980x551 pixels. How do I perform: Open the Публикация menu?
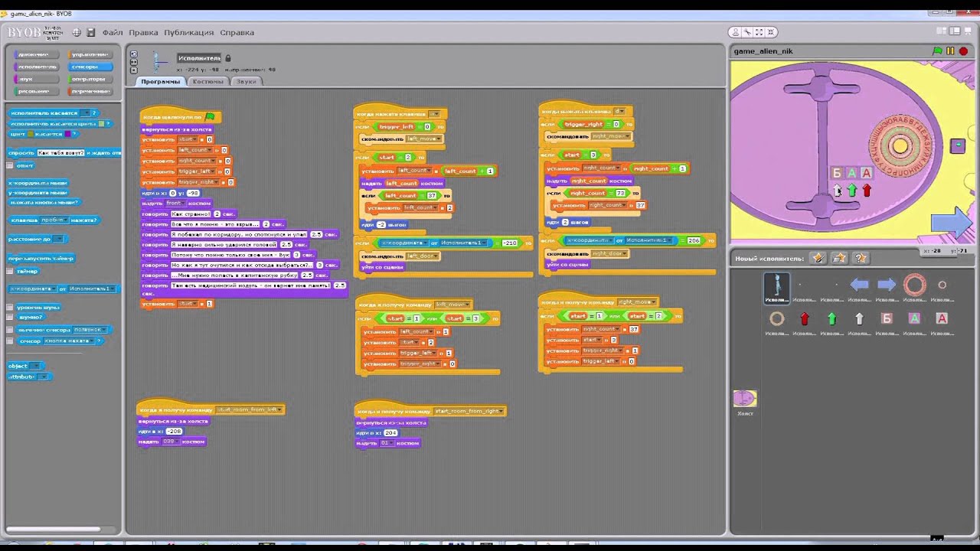point(188,32)
